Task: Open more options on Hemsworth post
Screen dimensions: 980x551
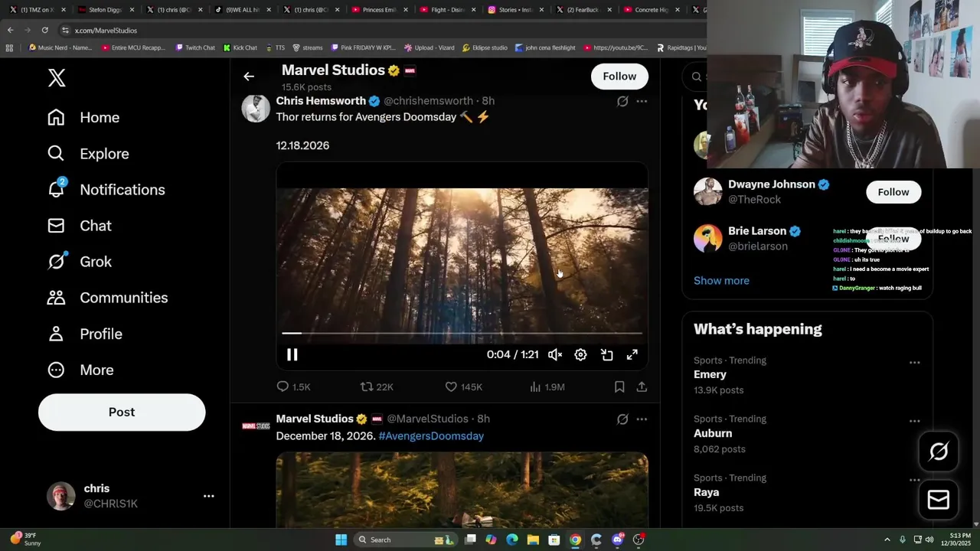Action: [x=642, y=101]
